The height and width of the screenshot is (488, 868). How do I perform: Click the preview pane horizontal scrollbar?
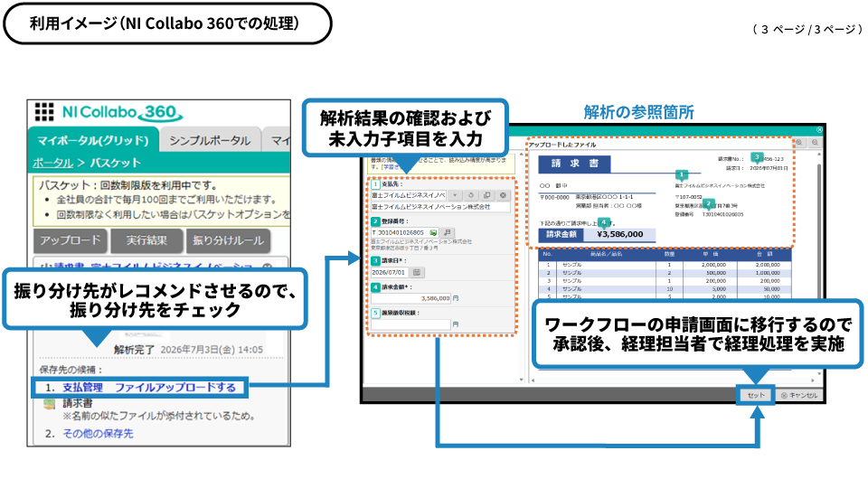[674, 380]
